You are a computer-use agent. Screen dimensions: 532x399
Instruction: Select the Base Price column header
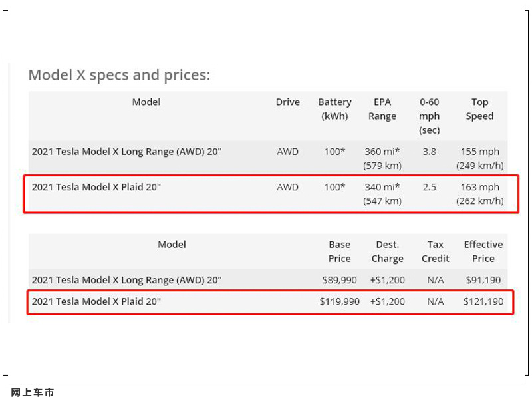pyautogui.click(x=340, y=251)
